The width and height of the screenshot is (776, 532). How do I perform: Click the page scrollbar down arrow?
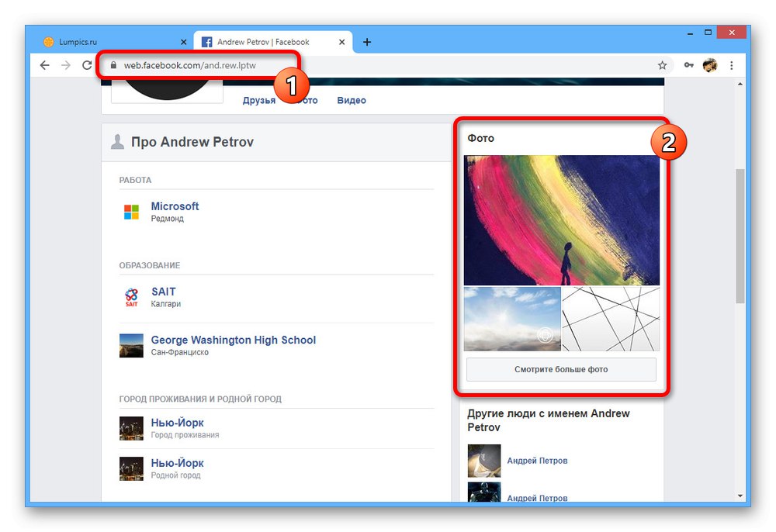(x=740, y=496)
